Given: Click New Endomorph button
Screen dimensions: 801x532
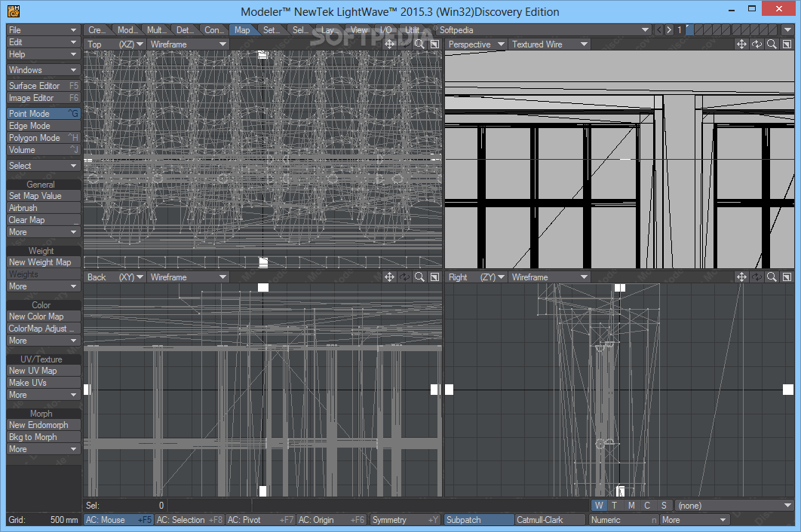Looking at the screenshot, I should 44,425.
